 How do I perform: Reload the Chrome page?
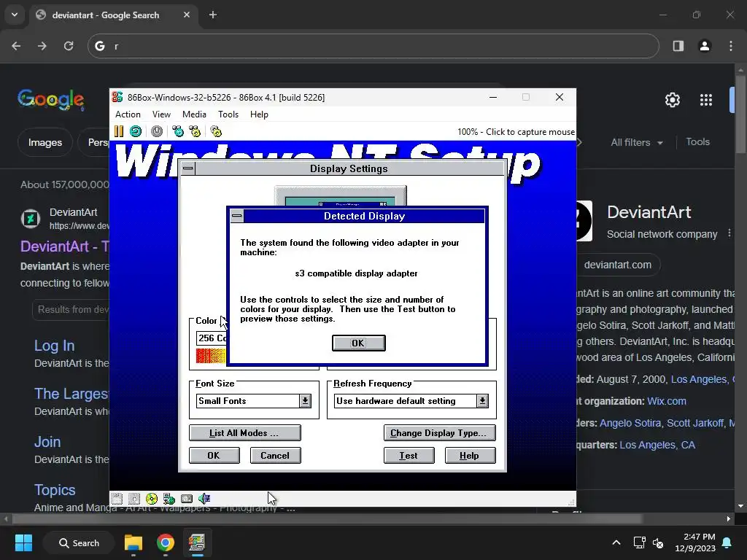(69, 46)
